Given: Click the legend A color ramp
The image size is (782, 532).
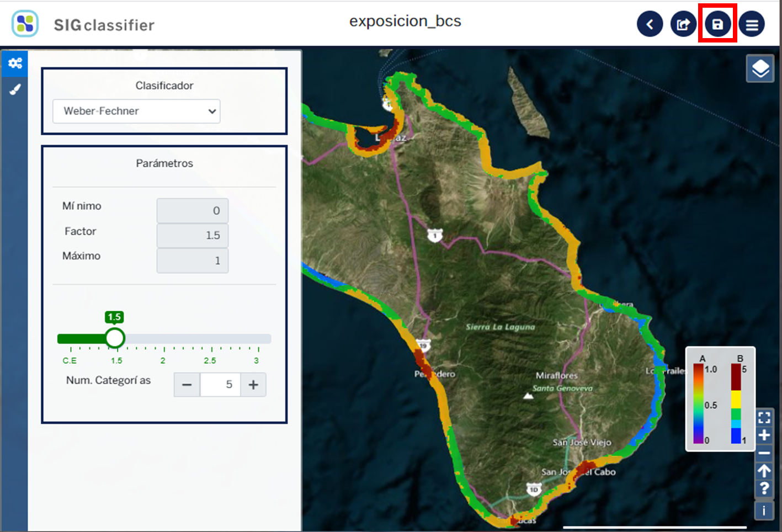Looking at the screenshot, I should [698, 404].
